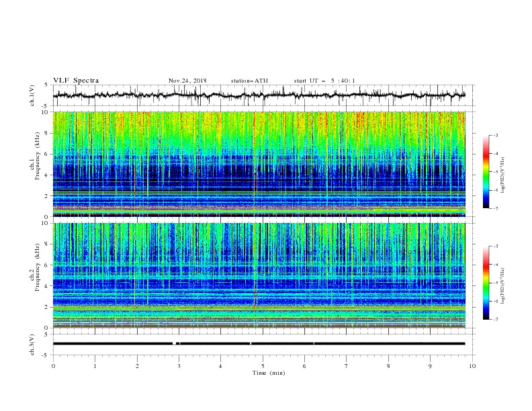Click the 'station=ATH' label
Screen dimensions: 532x411
[249, 81]
